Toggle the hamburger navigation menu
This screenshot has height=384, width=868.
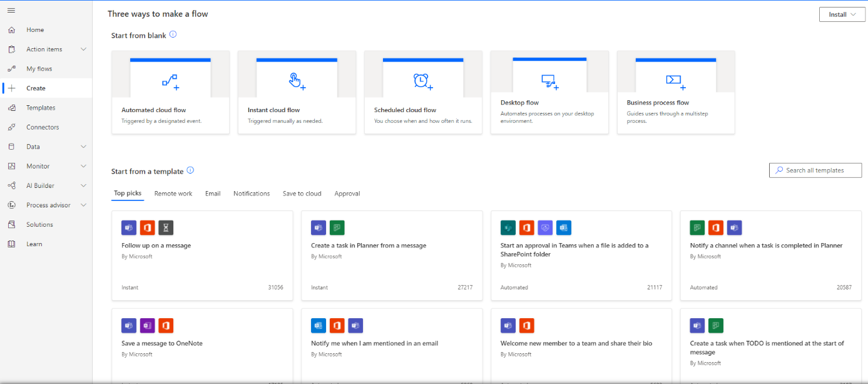point(11,11)
